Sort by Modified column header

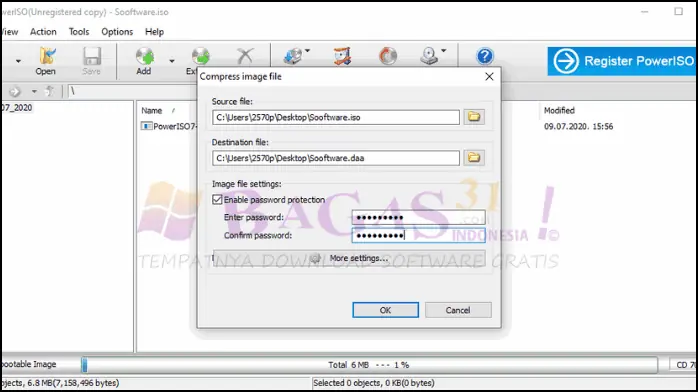[x=559, y=110]
